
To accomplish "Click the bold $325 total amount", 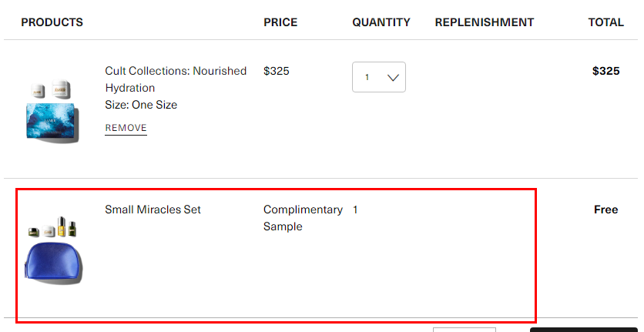I will pos(605,71).
